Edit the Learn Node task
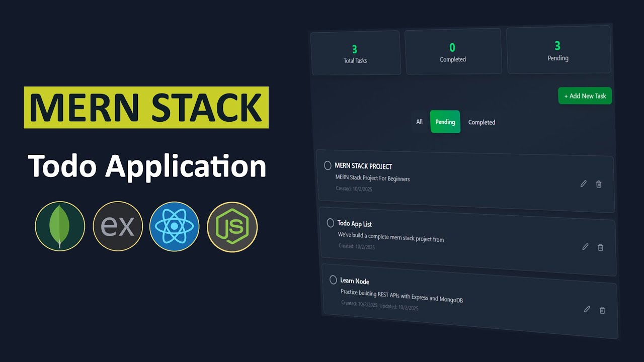 tap(587, 309)
